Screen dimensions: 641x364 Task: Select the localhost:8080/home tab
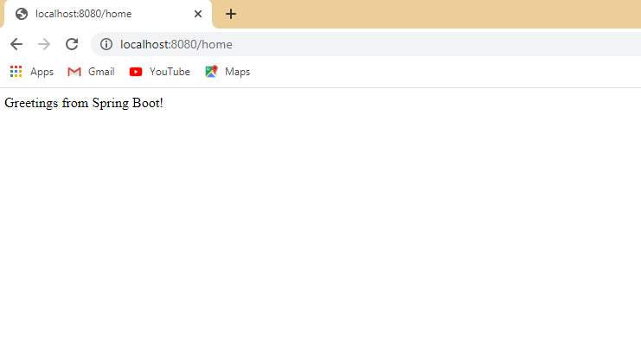[108, 15]
